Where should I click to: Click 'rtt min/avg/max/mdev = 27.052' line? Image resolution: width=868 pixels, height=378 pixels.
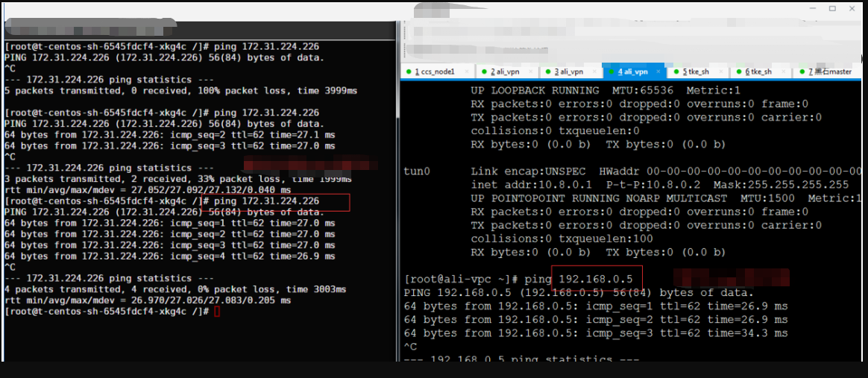(147, 190)
